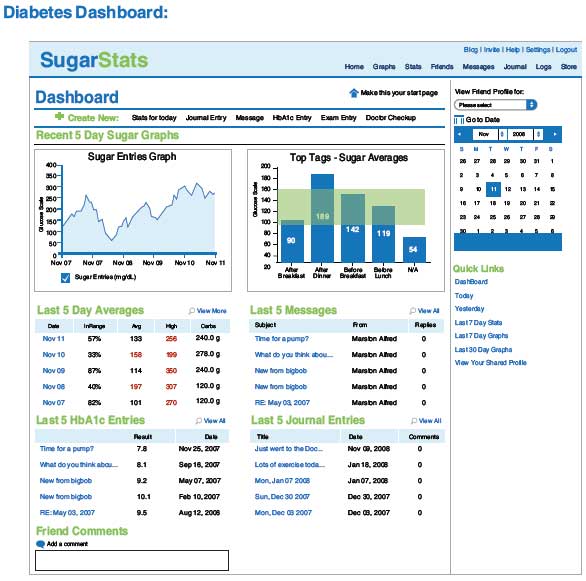The width and height of the screenshot is (586, 581).
Task: Click View More for 5 Day Averages
Action: point(212,311)
